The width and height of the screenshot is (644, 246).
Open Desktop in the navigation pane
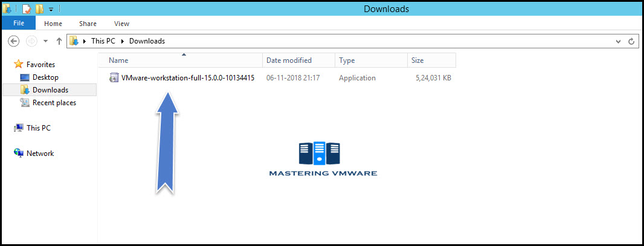point(45,77)
